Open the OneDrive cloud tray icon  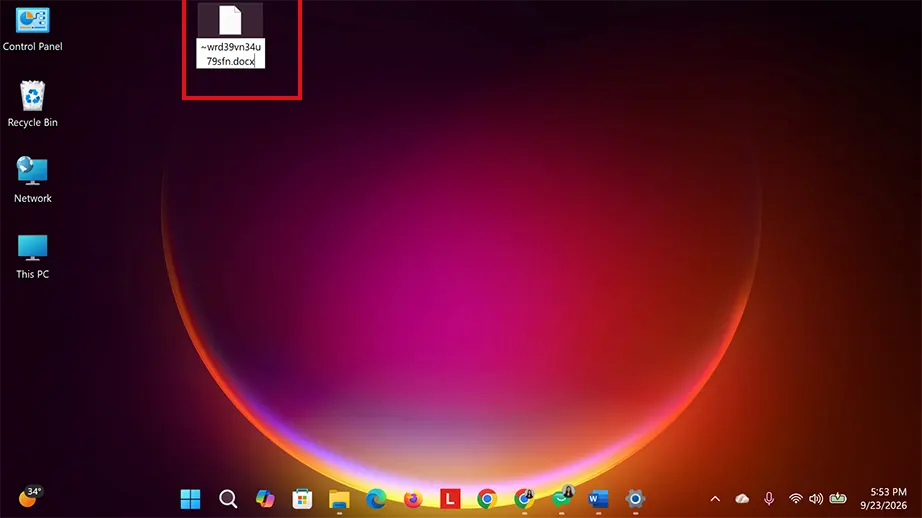(x=742, y=499)
